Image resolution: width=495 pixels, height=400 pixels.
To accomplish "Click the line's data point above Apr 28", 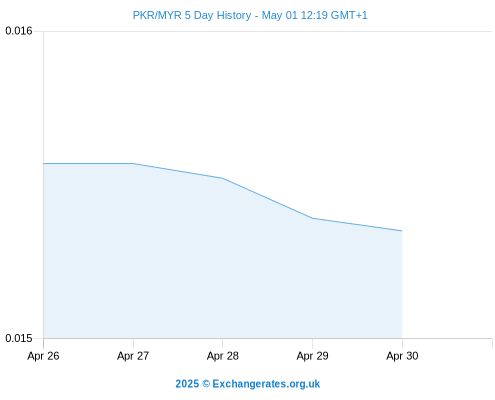I will pos(223,178).
